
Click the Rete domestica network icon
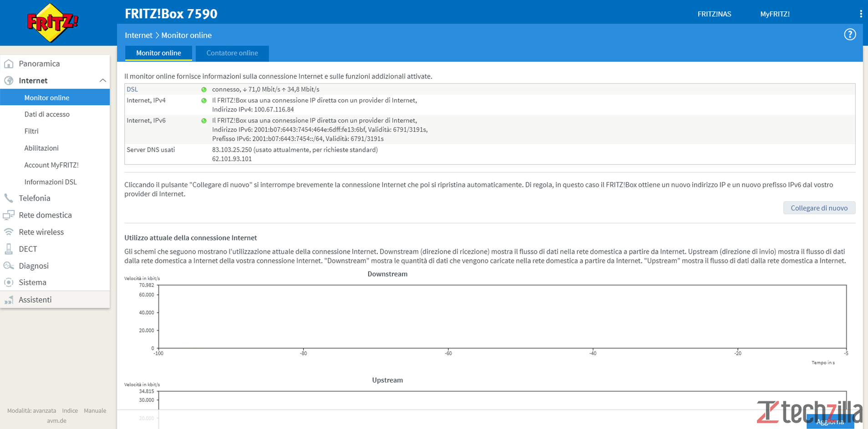pyautogui.click(x=9, y=215)
